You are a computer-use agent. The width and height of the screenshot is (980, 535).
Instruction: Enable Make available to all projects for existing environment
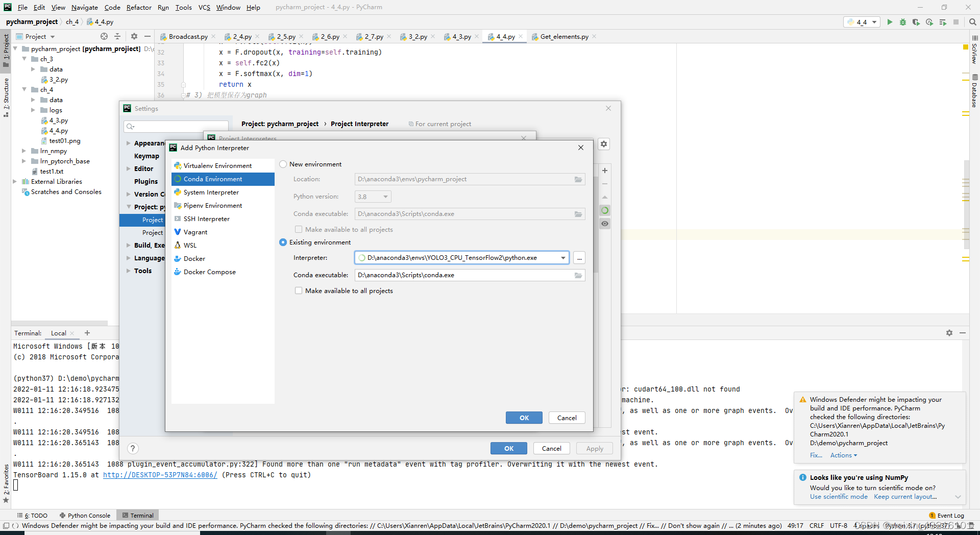point(299,290)
